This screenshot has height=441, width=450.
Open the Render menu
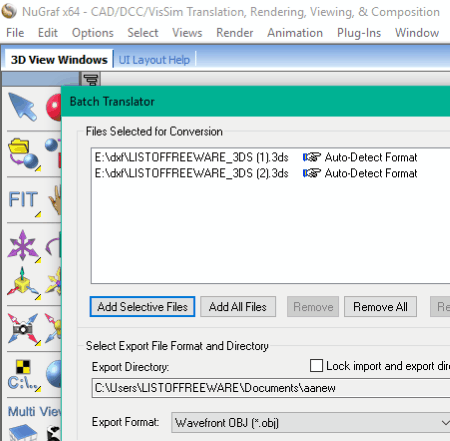pos(235,33)
